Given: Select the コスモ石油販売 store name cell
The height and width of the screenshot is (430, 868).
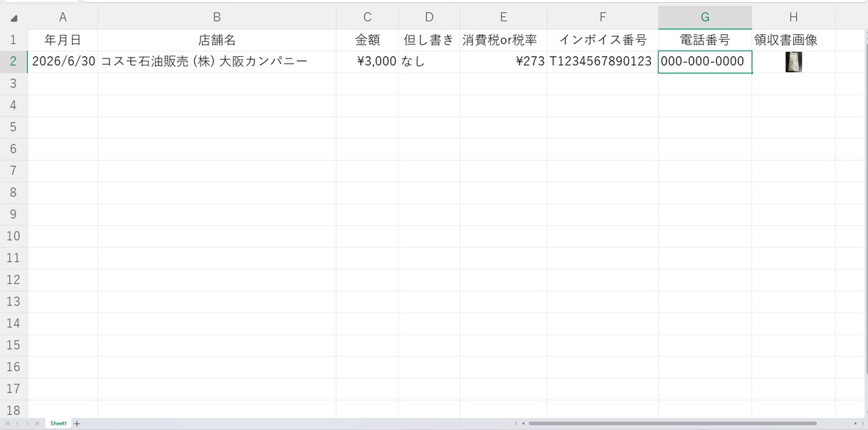Looking at the screenshot, I should point(217,62).
